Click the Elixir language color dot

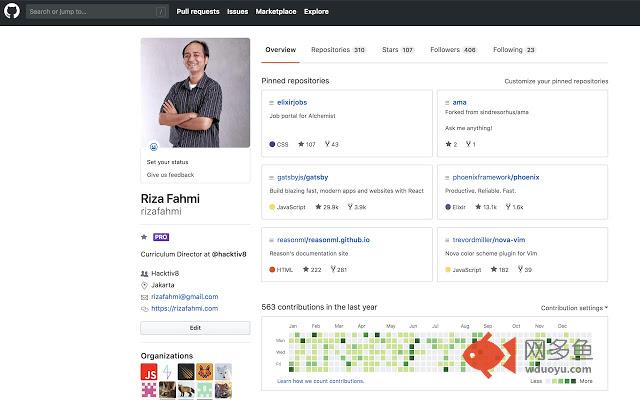click(448, 207)
